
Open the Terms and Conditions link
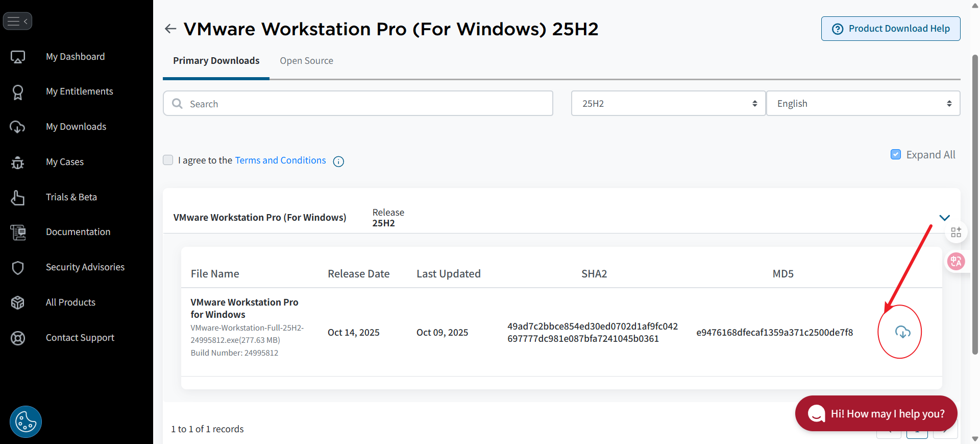pyautogui.click(x=280, y=160)
